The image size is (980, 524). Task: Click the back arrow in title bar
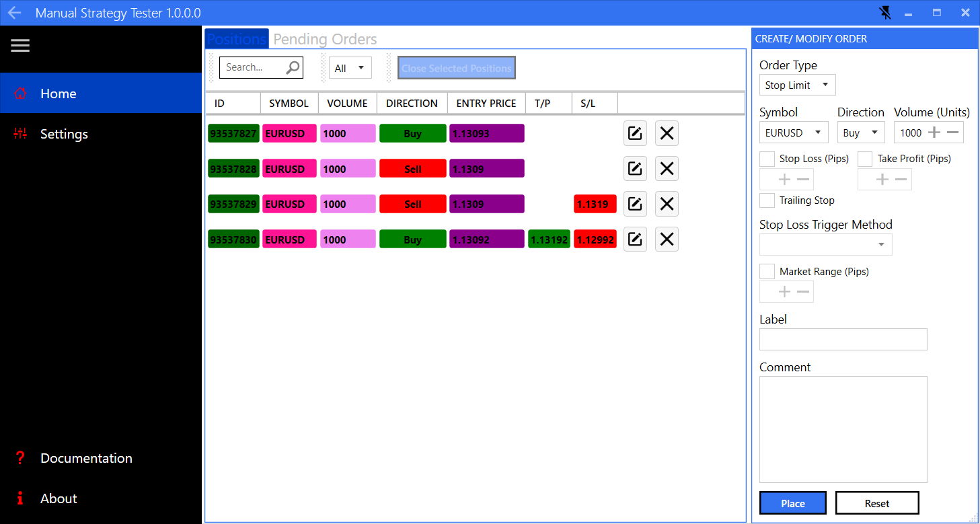click(14, 13)
